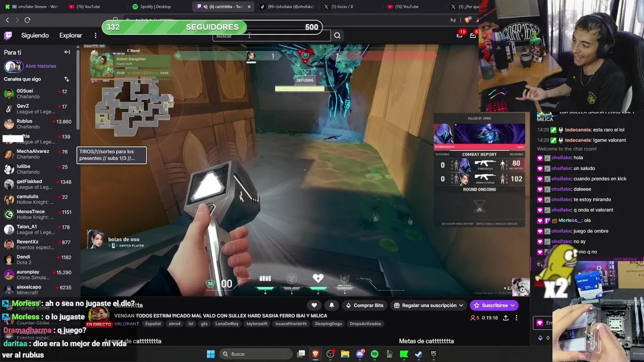Open the Abrir historias avatar icon
This screenshot has height=362, width=644.
pyautogui.click(x=13, y=66)
